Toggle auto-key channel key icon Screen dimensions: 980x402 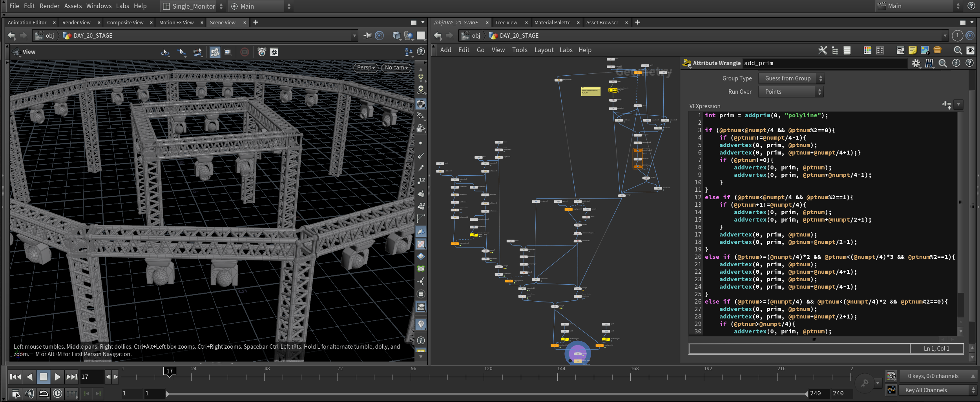coord(865,383)
